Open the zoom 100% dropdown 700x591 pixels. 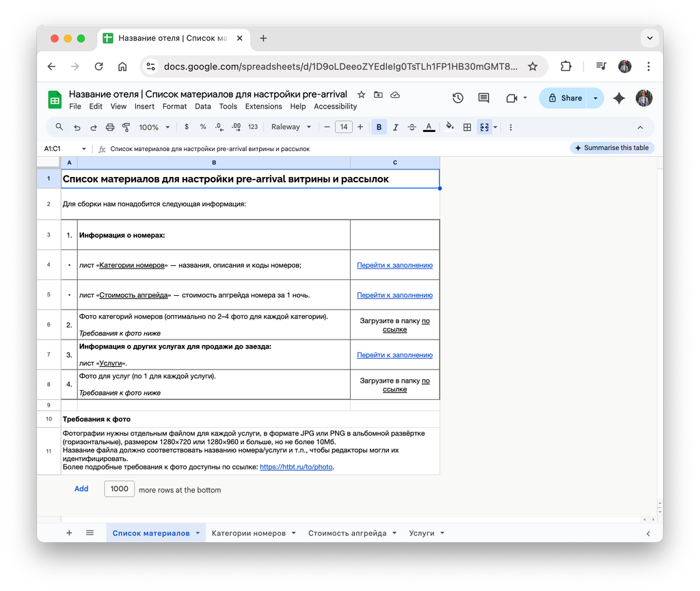pos(154,128)
